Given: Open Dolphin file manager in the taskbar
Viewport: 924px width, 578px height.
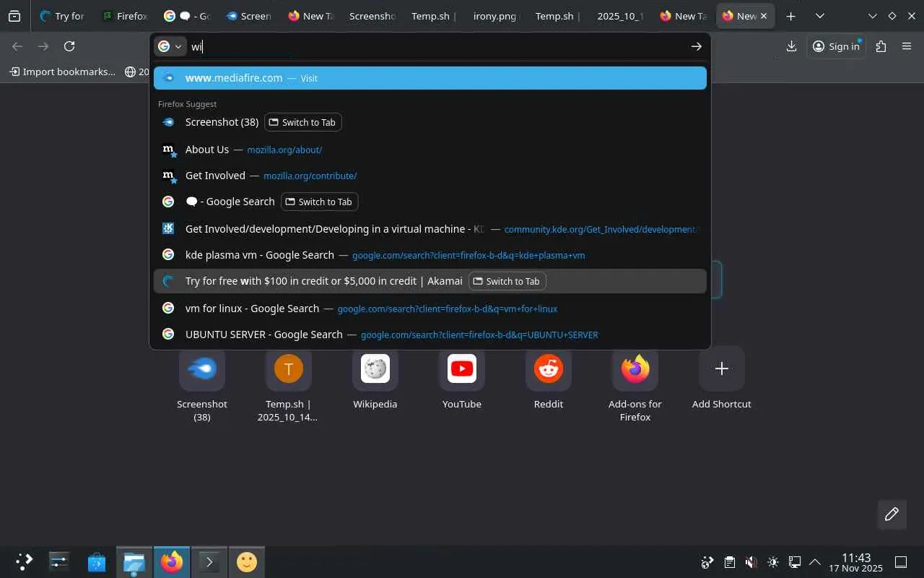Looking at the screenshot, I should (x=134, y=561).
